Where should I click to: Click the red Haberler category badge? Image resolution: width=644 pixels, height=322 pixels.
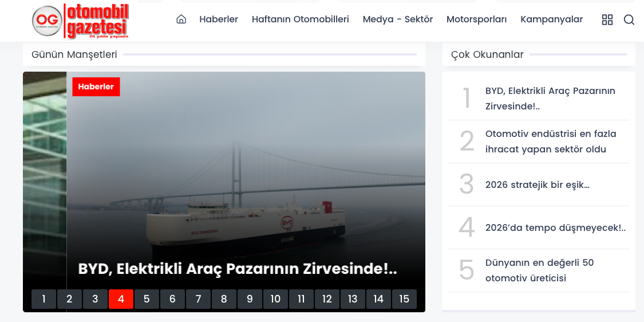(96, 87)
